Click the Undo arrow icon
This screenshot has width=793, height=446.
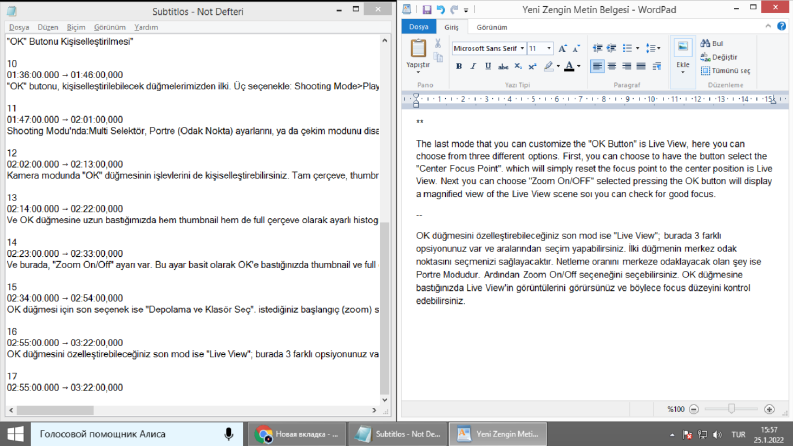coord(440,9)
